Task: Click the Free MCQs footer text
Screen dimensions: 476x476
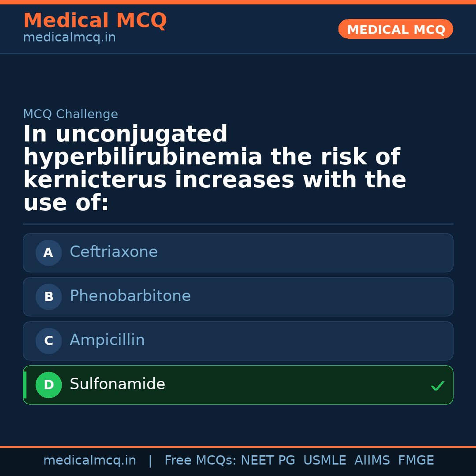Action: pyautogui.click(x=200, y=461)
